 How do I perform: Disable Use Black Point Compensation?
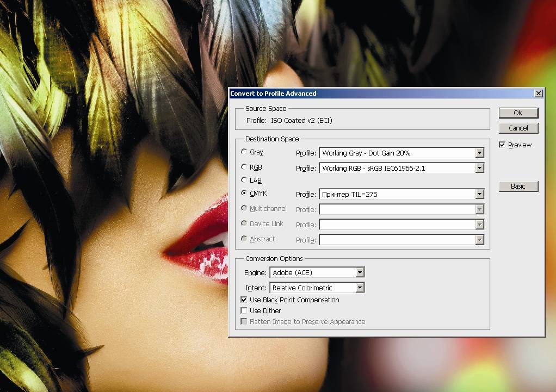point(244,300)
